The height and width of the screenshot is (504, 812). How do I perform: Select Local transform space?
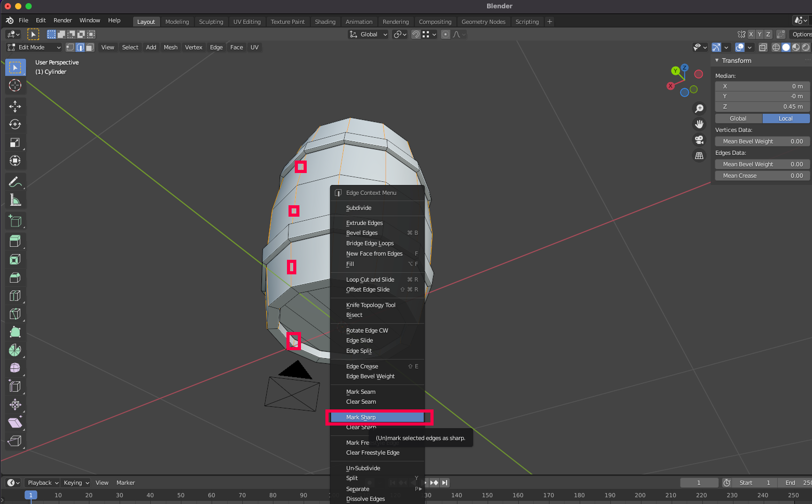click(785, 118)
